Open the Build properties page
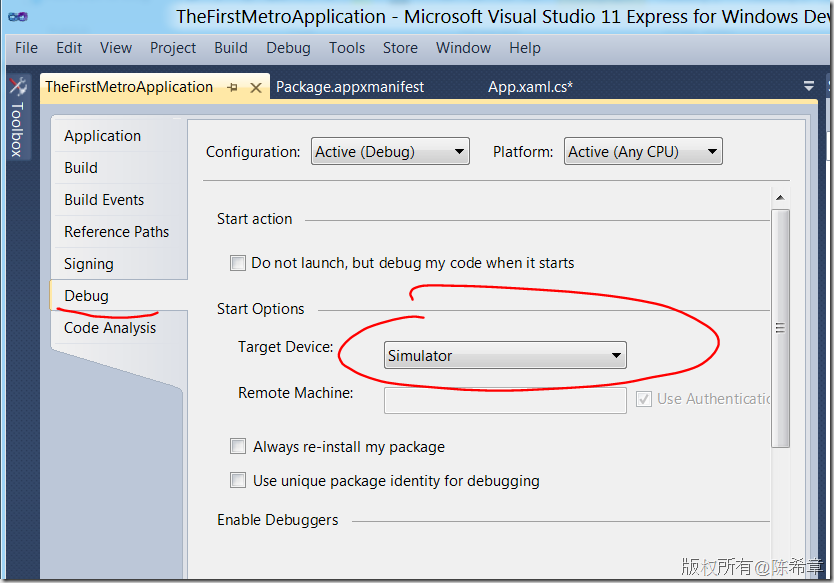 click(x=81, y=168)
